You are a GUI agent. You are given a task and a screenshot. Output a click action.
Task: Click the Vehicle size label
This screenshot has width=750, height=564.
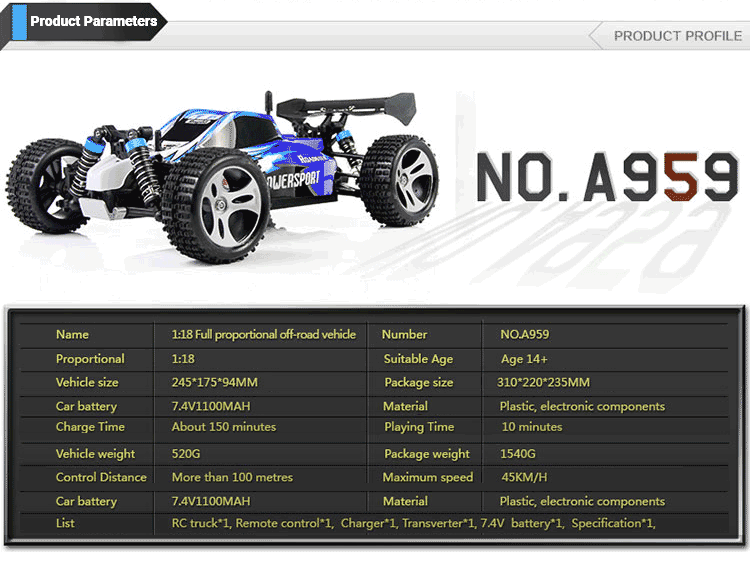click(x=87, y=382)
